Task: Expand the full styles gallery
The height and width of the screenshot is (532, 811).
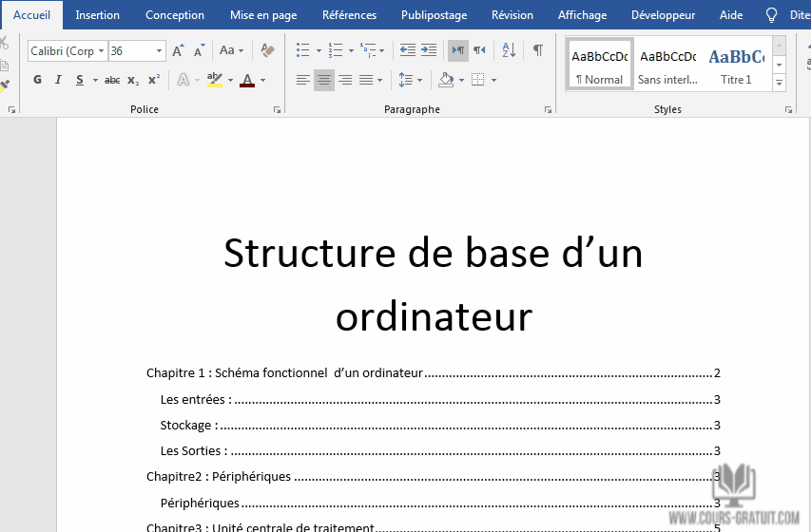Action: pyautogui.click(x=779, y=83)
